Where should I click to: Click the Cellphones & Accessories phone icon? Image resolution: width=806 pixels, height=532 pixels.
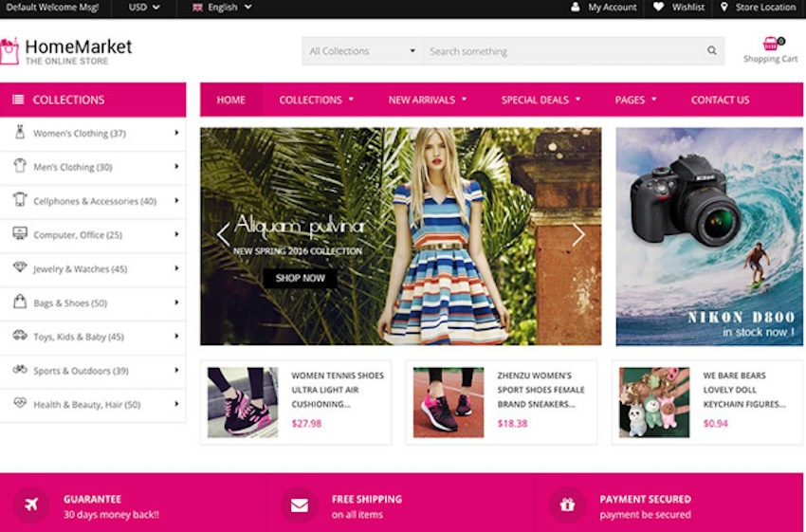coord(20,199)
